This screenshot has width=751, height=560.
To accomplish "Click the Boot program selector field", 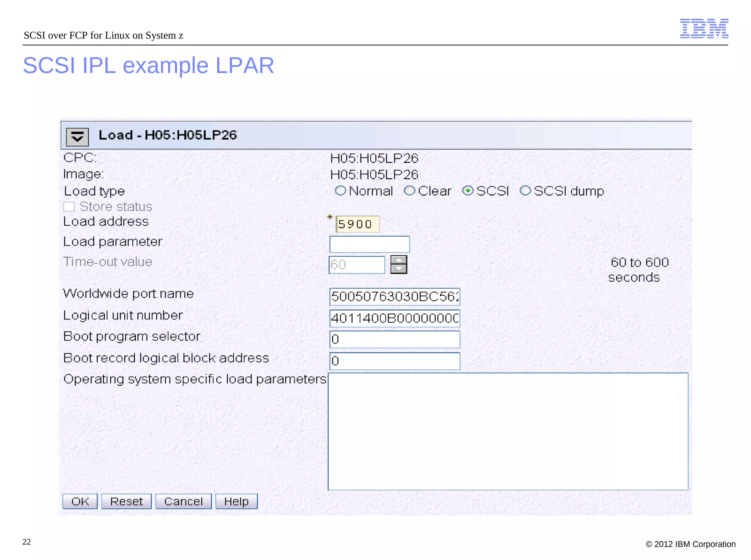I will [395, 340].
